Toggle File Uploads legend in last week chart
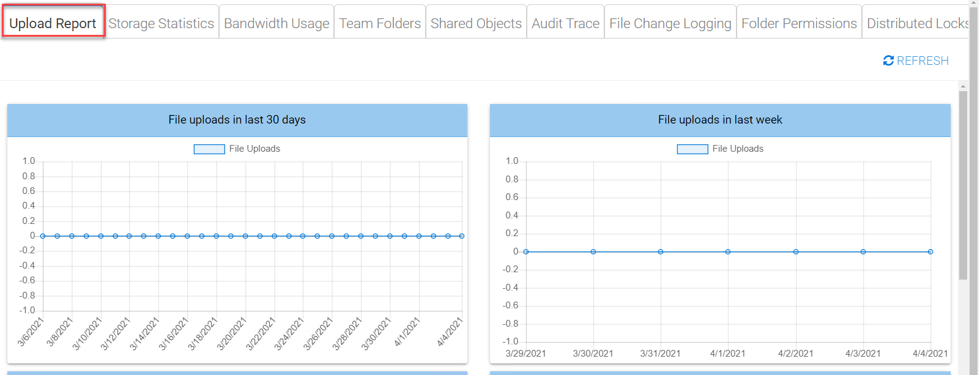The image size is (980, 375). tap(692, 149)
